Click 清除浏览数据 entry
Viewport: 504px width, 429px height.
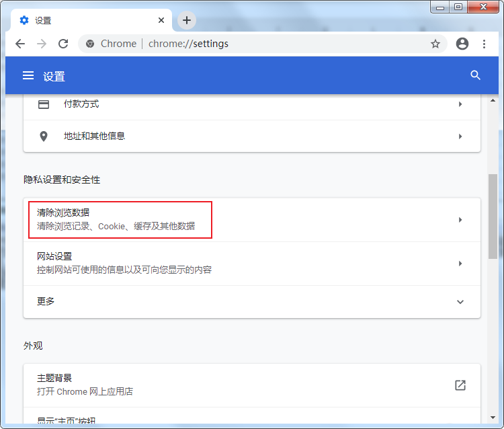252,220
